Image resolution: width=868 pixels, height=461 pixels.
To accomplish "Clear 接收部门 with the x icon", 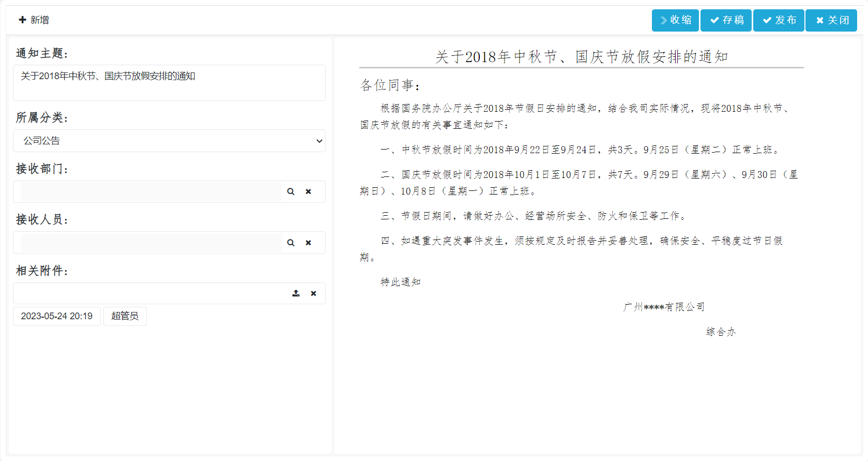I will coord(309,191).
